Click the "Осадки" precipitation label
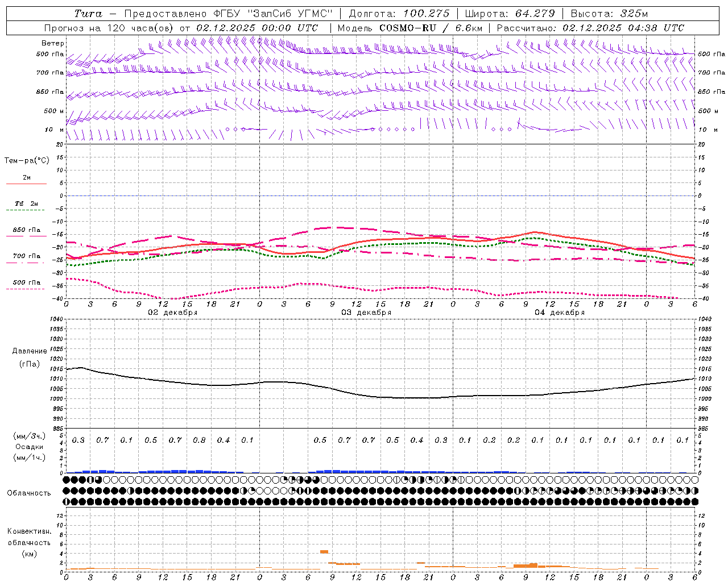728x582 pixels. [x=30, y=447]
